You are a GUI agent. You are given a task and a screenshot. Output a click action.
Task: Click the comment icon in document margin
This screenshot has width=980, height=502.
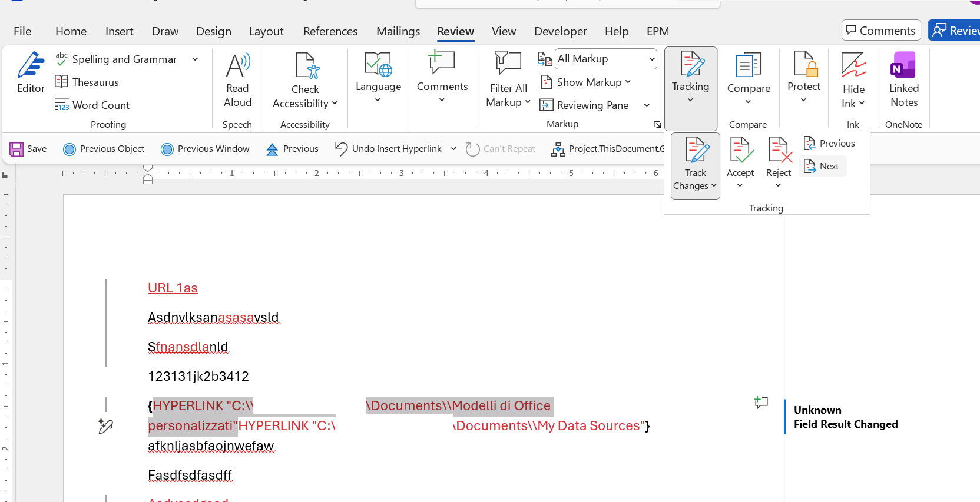click(x=761, y=403)
